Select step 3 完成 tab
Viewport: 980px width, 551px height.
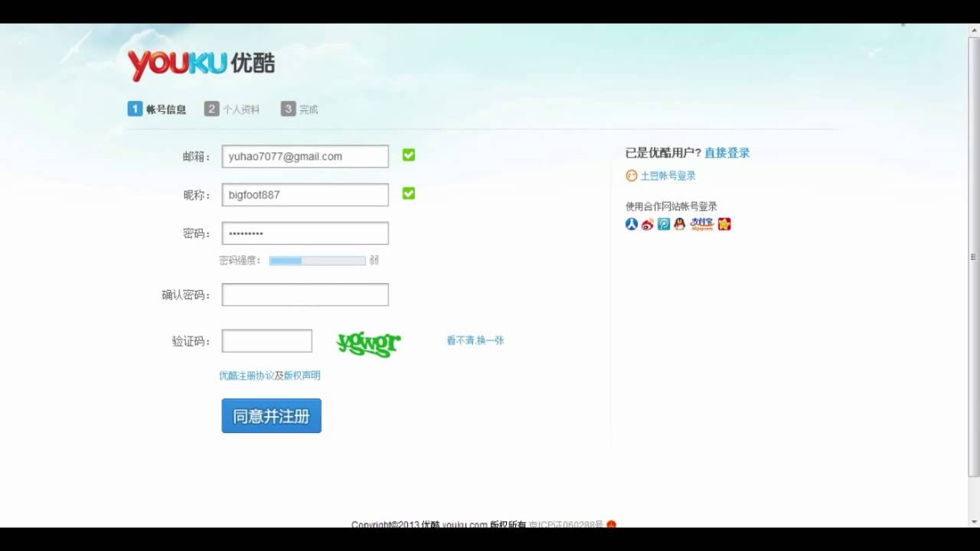click(x=299, y=109)
